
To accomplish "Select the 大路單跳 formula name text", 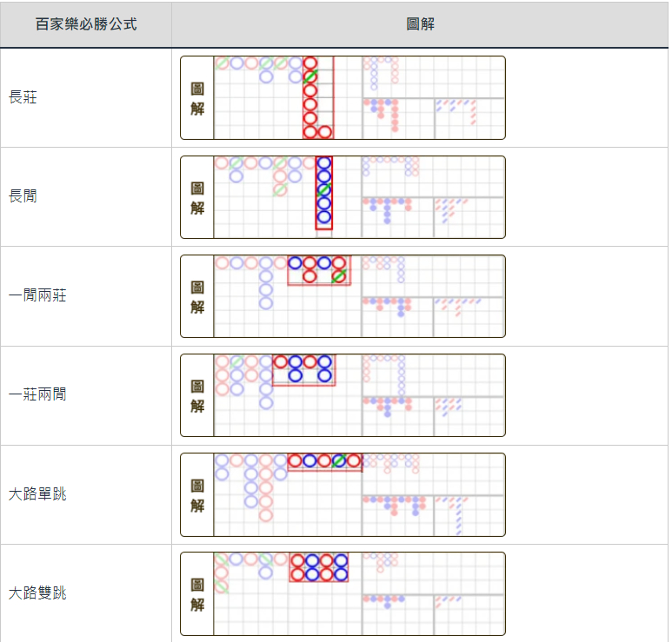I will [x=37, y=493].
